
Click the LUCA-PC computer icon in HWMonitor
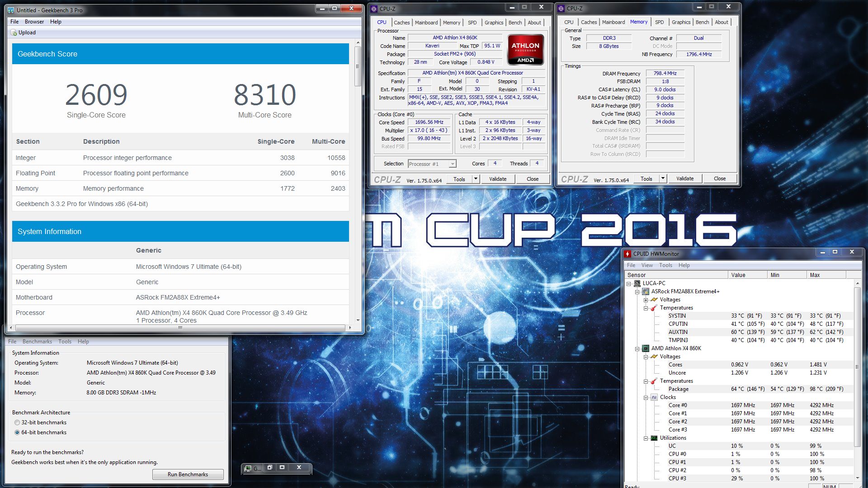coord(637,283)
